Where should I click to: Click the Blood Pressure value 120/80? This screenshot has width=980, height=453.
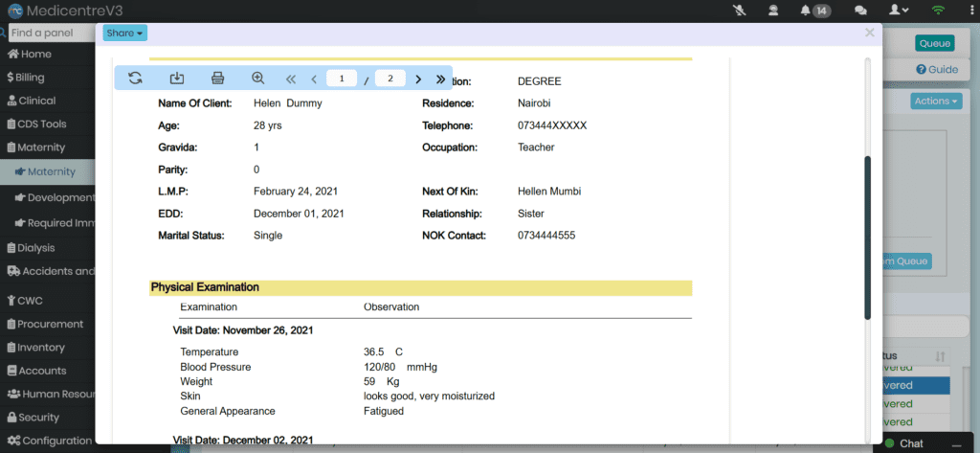[x=381, y=367]
